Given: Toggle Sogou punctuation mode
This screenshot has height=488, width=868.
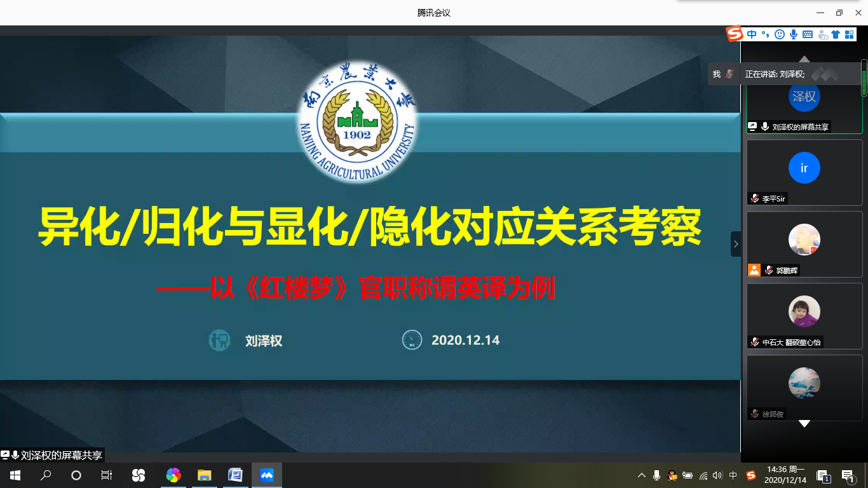Looking at the screenshot, I should (x=766, y=34).
